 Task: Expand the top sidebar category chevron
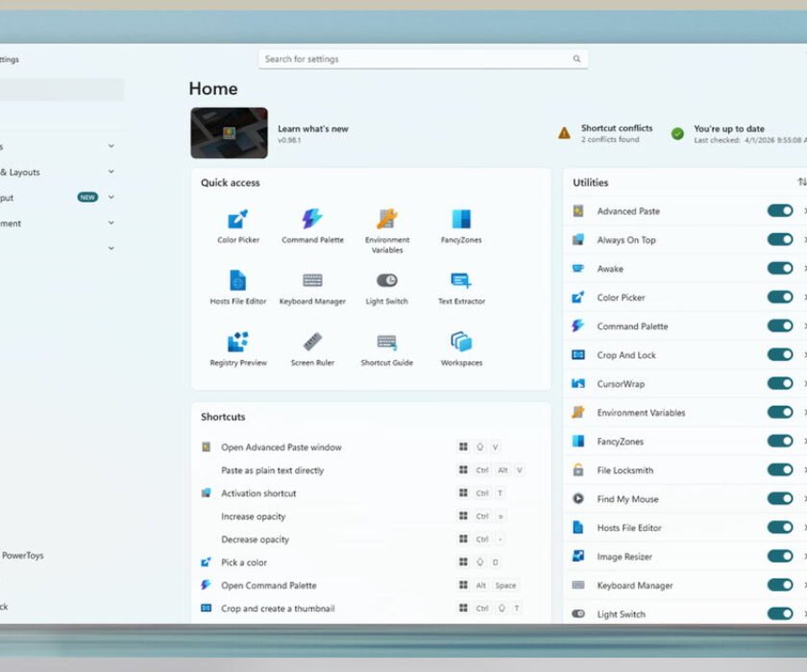(111, 146)
